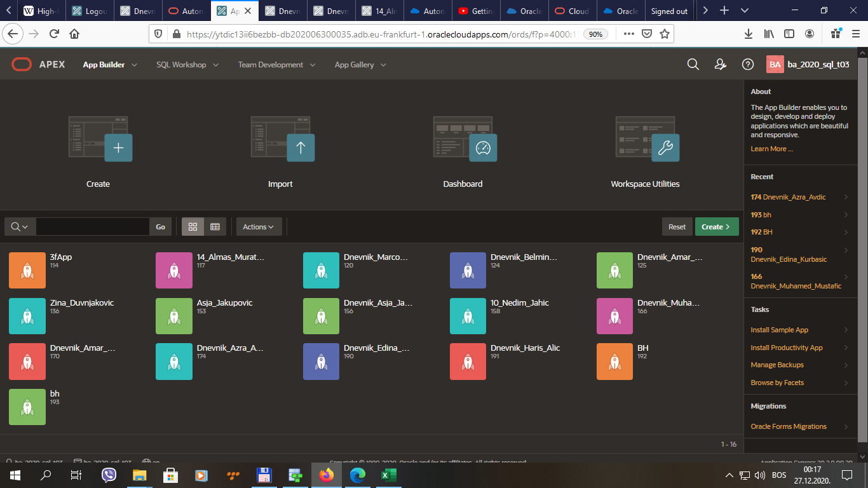
Task: Open a new browser tab
Action: point(724,11)
